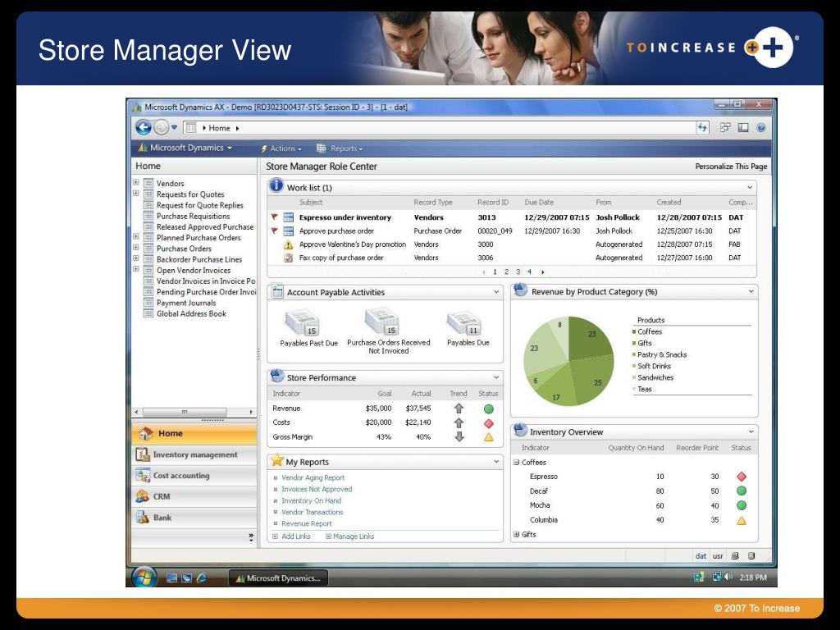Select the Cost accounting module

pos(194,475)
